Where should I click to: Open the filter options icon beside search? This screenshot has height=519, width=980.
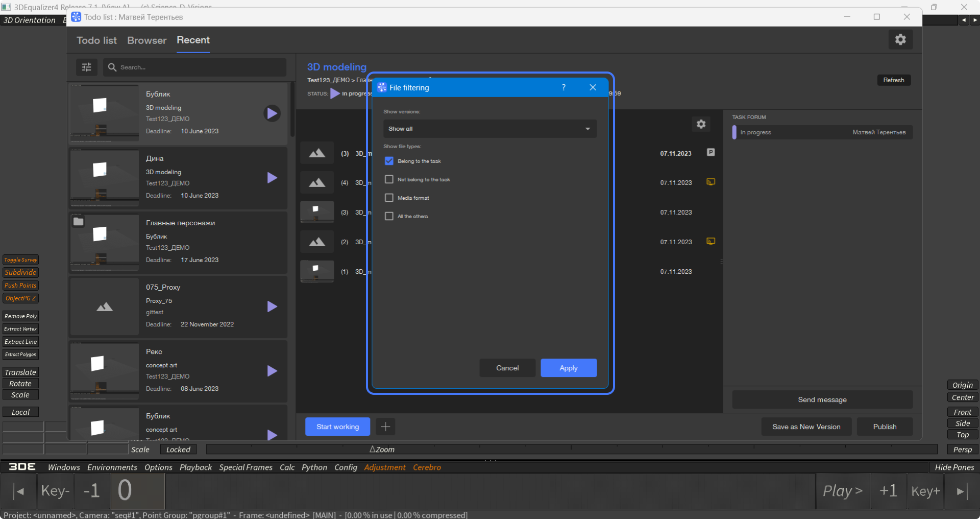87,67
